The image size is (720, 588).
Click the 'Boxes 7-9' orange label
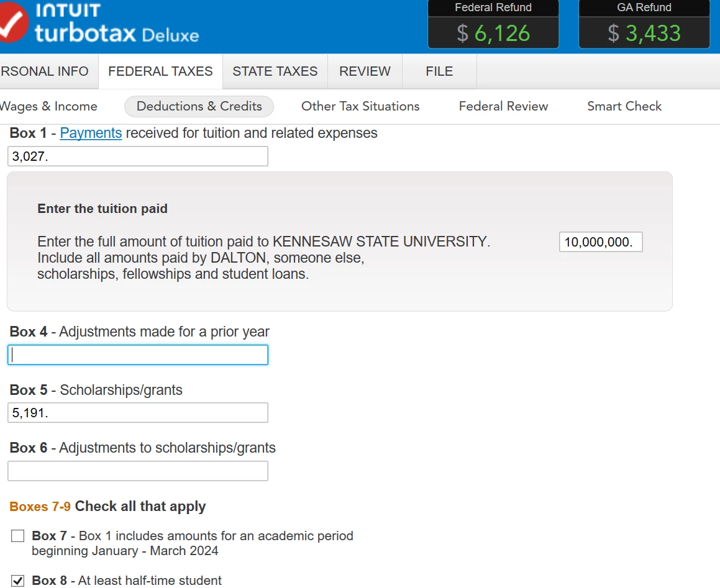pos(40,506)
